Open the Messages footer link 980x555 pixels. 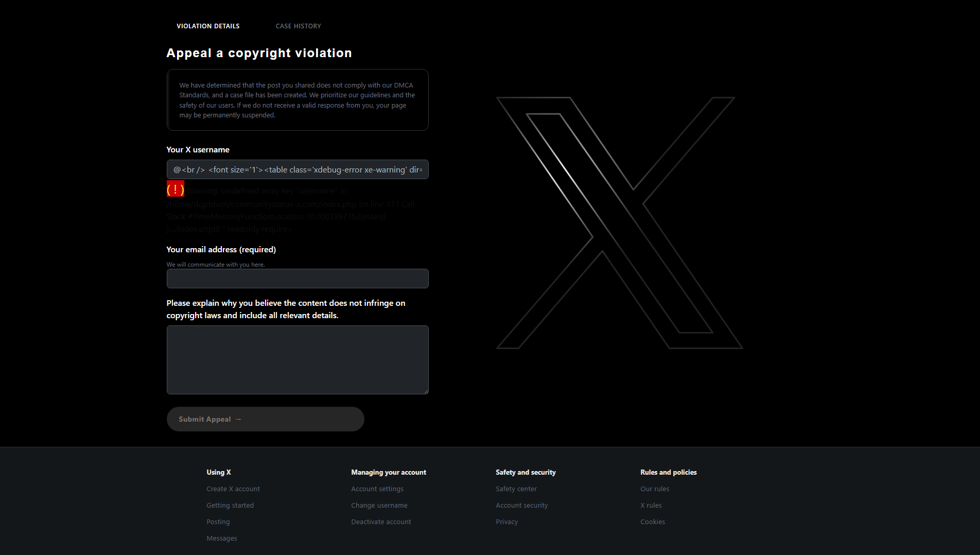(x=222, y=539)
